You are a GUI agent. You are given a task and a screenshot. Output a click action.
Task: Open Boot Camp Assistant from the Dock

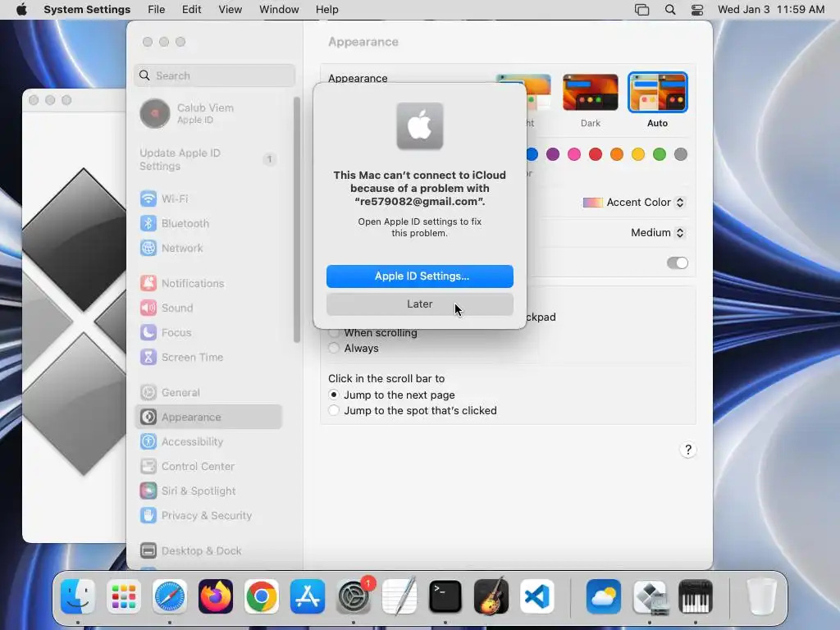(650, 596)
